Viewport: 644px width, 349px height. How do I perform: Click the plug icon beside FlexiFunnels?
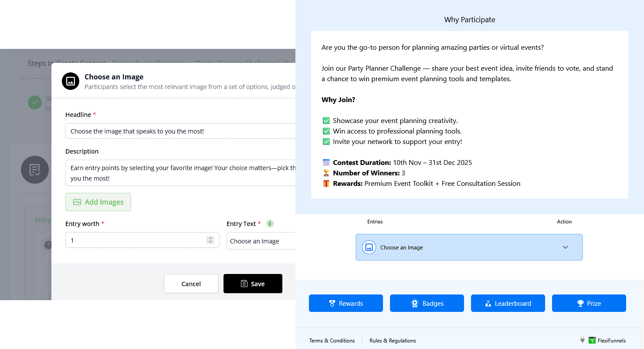coord(582,340)
